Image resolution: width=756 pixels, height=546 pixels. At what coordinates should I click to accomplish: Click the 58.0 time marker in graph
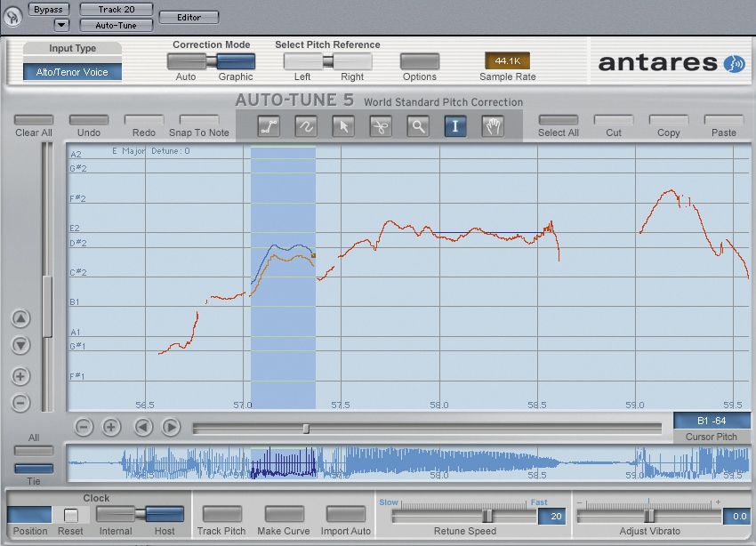coord(439,405)
